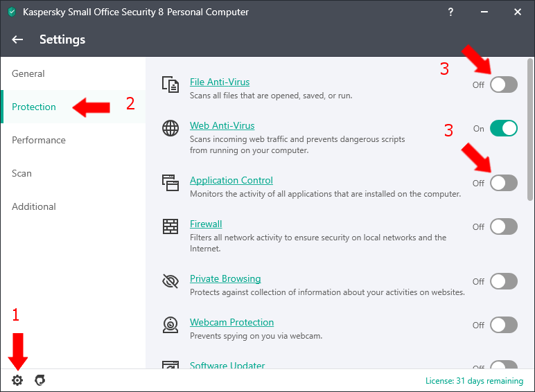Click the Webcam Protection camera icon
The image size is (535, 392).
pyautogui.click(x=170, y=325)
